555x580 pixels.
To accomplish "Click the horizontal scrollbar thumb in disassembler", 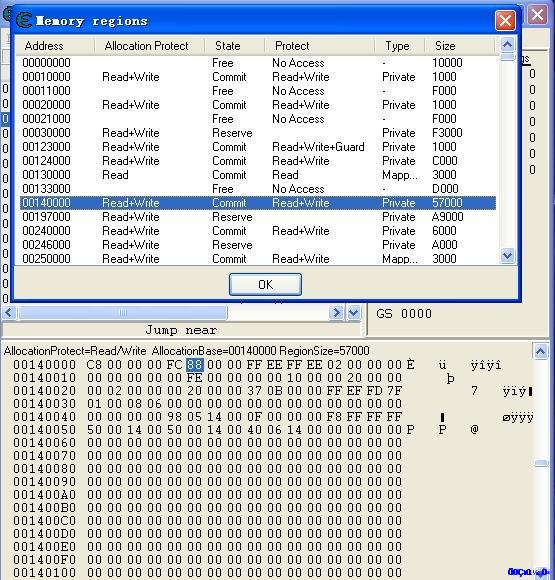I will pos(123,313).
